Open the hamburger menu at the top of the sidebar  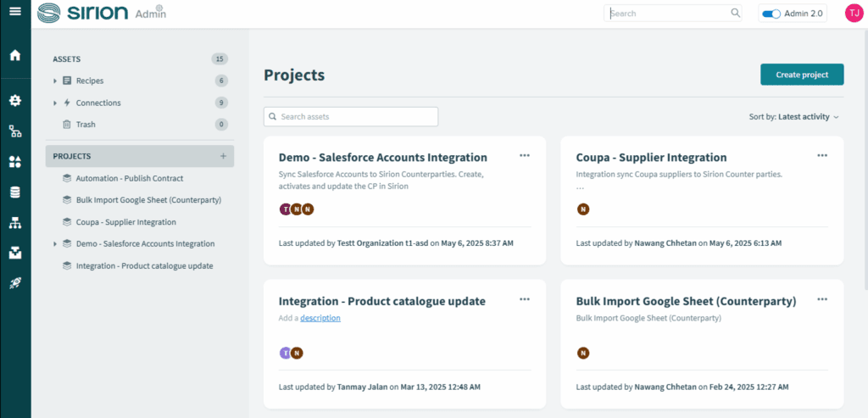pos(15,10)
